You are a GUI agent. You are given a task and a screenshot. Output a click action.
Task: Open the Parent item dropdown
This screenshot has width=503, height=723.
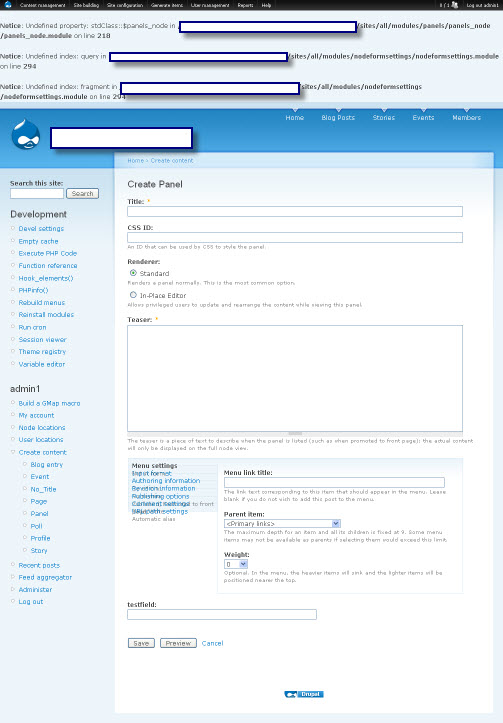pos(282,523)
